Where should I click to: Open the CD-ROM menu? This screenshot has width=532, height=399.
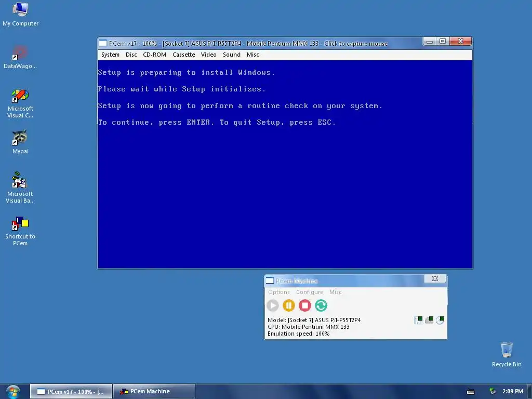click(x=154, y=55)
